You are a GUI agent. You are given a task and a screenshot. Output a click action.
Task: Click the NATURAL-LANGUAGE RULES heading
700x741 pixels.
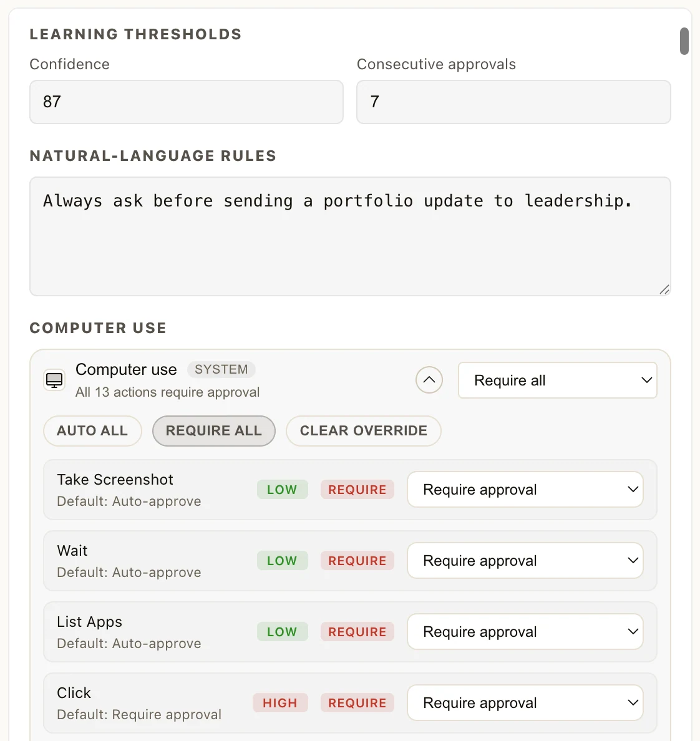pos(153,156)
